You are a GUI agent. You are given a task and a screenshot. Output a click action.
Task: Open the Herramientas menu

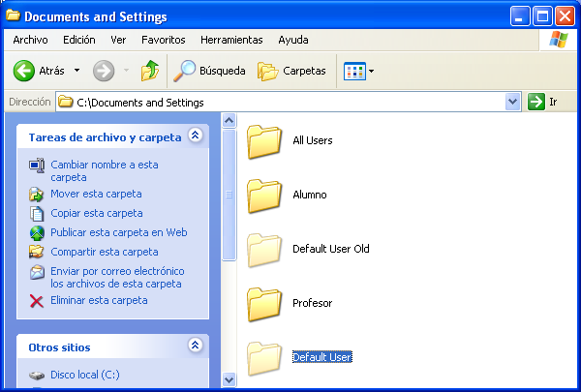[231, 40]
